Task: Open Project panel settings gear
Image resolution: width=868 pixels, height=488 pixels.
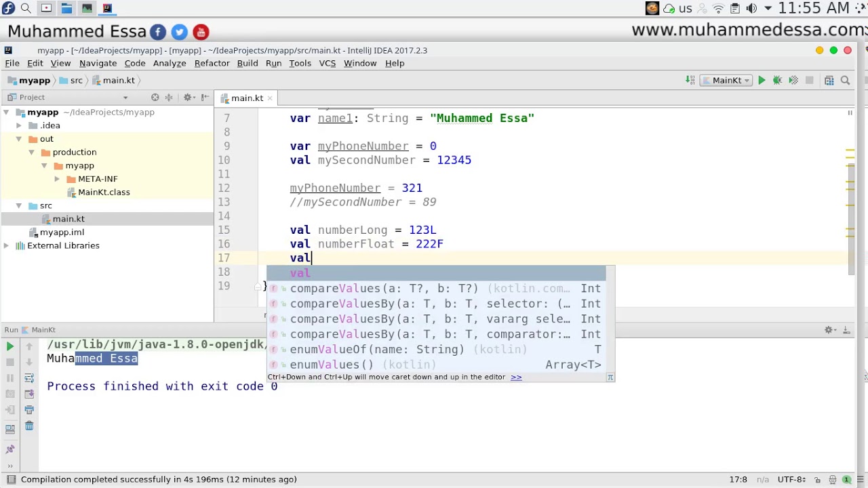Action: pyautogui.click(x=189, y=98)
